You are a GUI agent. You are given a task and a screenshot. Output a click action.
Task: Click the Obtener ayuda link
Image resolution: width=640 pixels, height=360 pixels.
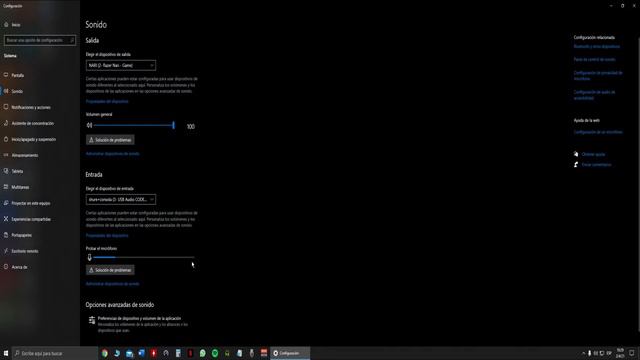[593, 154]
